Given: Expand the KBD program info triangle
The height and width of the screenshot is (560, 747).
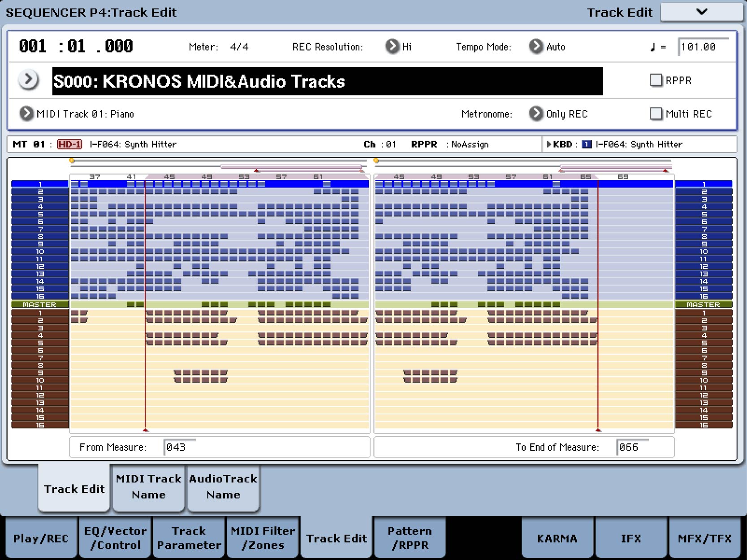Looking at the screenshot, I should (x=549, y=144).
